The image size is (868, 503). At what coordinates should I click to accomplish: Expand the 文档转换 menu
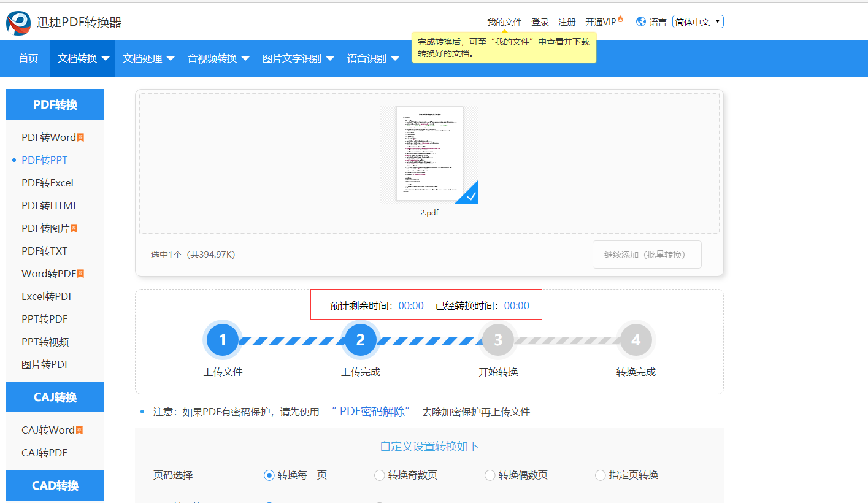coord(83,58)
